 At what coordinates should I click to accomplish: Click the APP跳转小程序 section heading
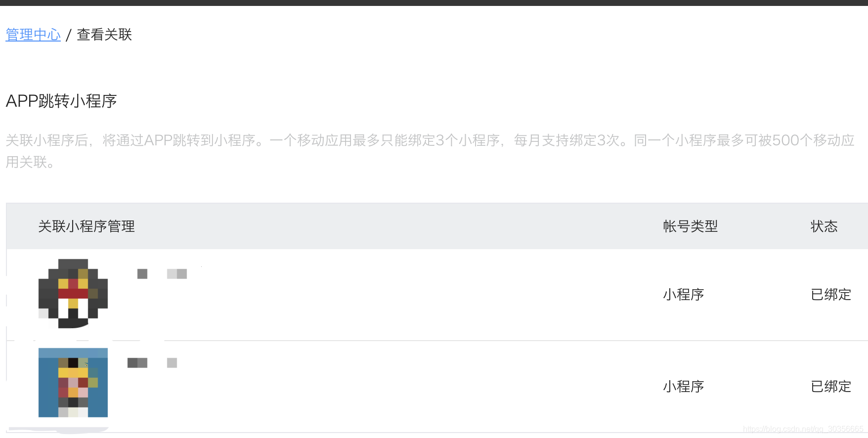[x=61, y=101]
